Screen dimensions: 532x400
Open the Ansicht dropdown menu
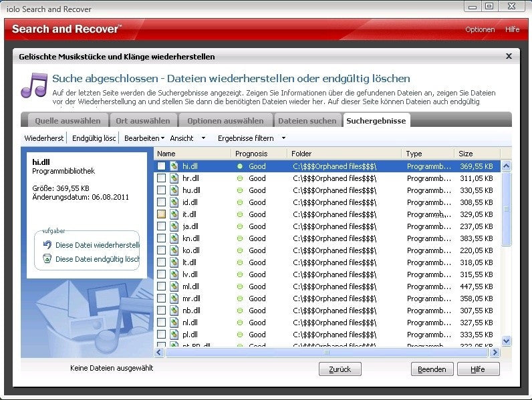click(x=188, y=138)
